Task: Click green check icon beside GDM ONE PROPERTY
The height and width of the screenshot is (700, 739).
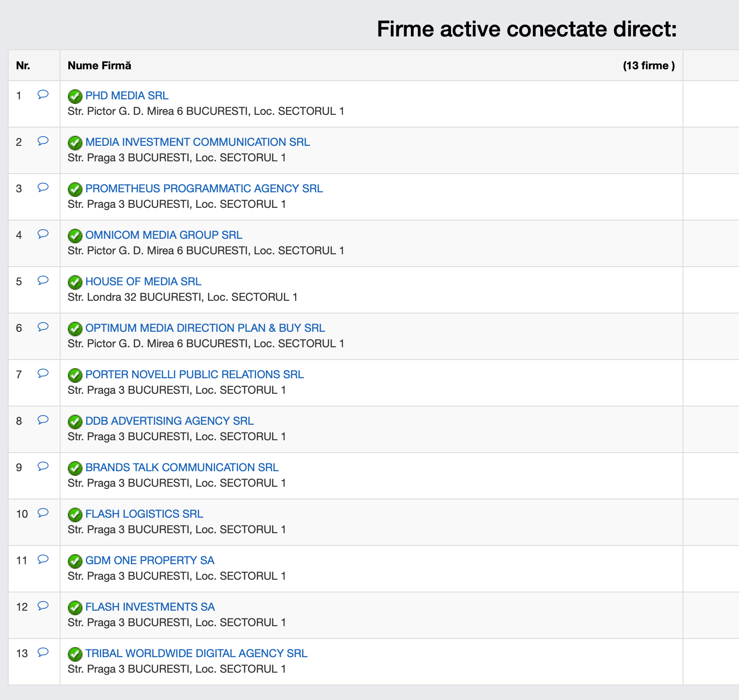Action: pyautogui.click(x=75, y=561)
